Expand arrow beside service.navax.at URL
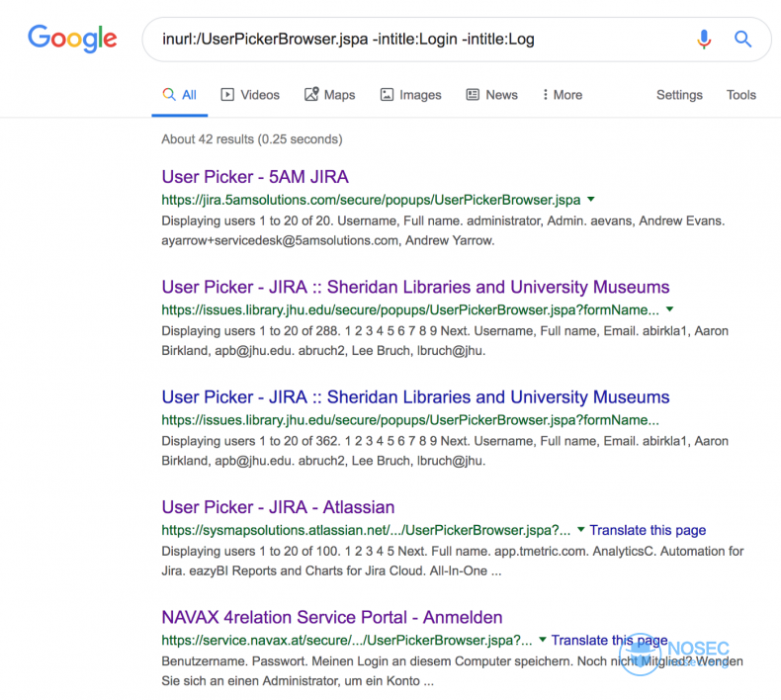Image resolution: width=781 pixels, height=700 pixels. click(543, 640)
